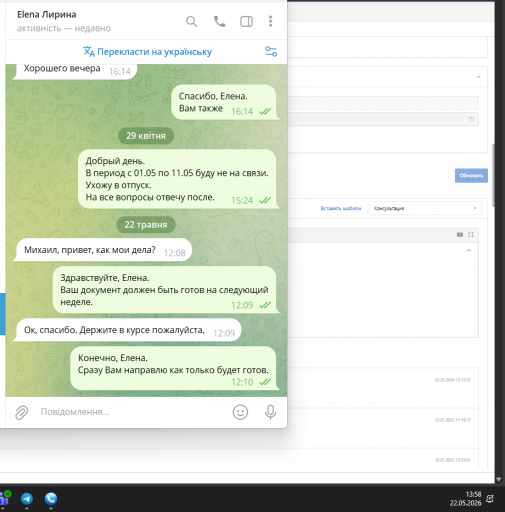Select message 'Ваш документ должен быть готов'
Viewport: 505px width, 512px height.
coord(166,290)
